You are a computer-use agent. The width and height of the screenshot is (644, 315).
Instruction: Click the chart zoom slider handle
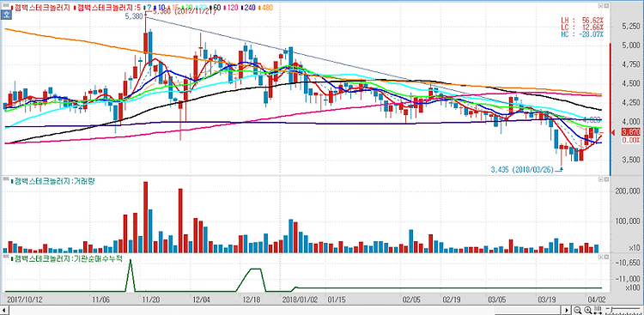coord(611,310)
